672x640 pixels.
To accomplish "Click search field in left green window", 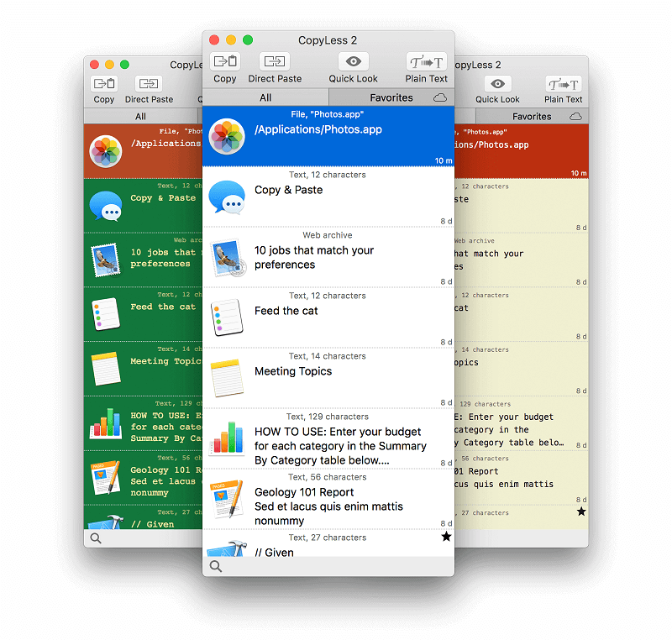I will (x=143, y=538).
